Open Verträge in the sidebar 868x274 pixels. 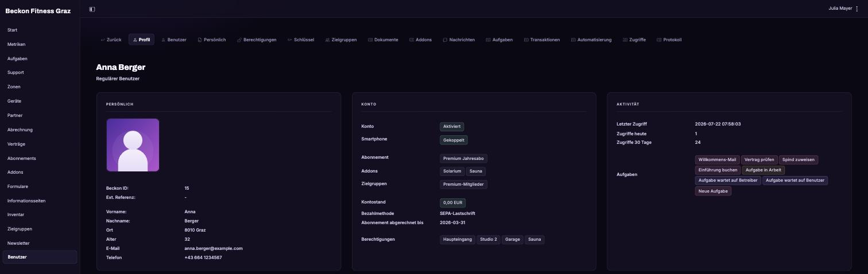coord(40,144)
